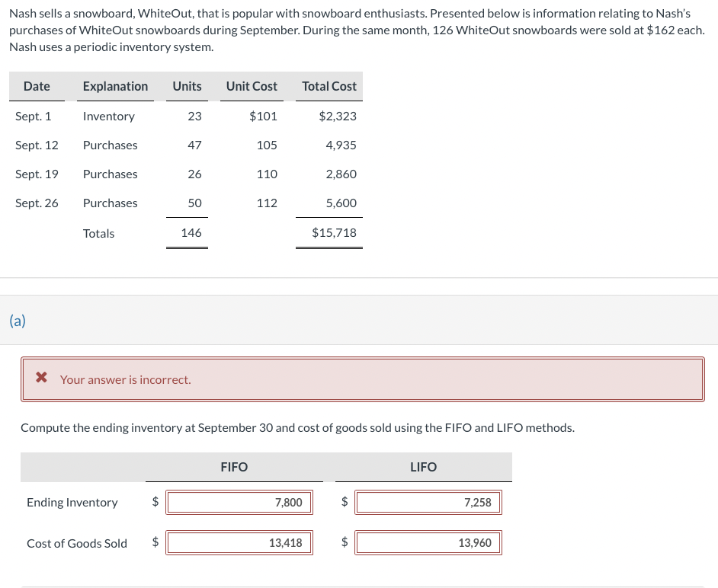Image resolution: width=718 pixels, height=588 pixels.
Task: Select the LIFO Ending Inventory input field
Action: [x=428, y=502]
